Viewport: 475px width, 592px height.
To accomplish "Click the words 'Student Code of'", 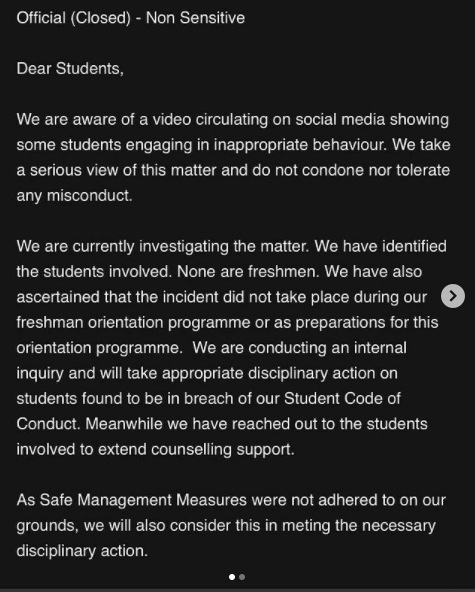I will (x=342, y=399).
